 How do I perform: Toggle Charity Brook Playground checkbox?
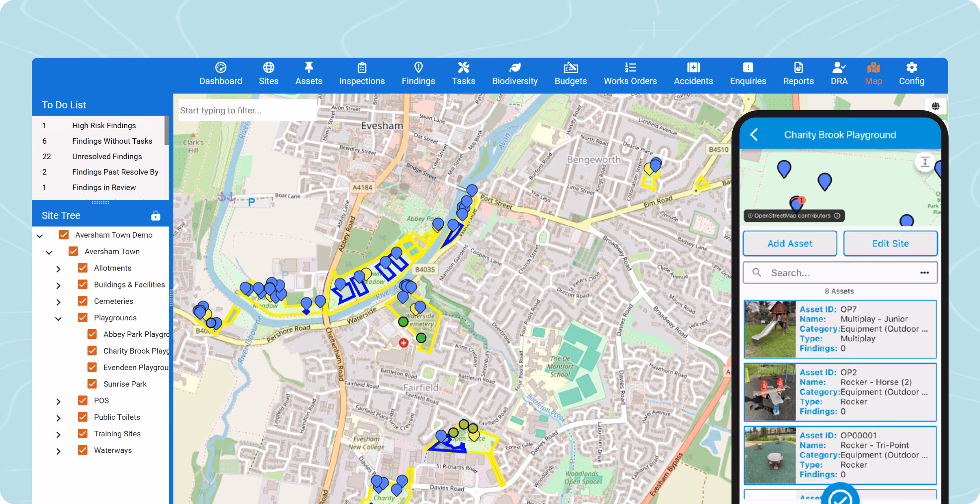click(92, 350)
